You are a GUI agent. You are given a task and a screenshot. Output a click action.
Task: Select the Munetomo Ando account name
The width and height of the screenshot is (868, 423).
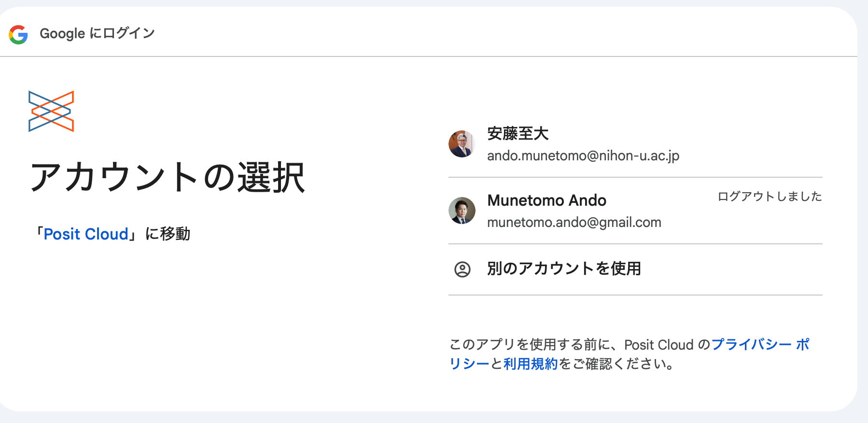[x=546, y=200]
